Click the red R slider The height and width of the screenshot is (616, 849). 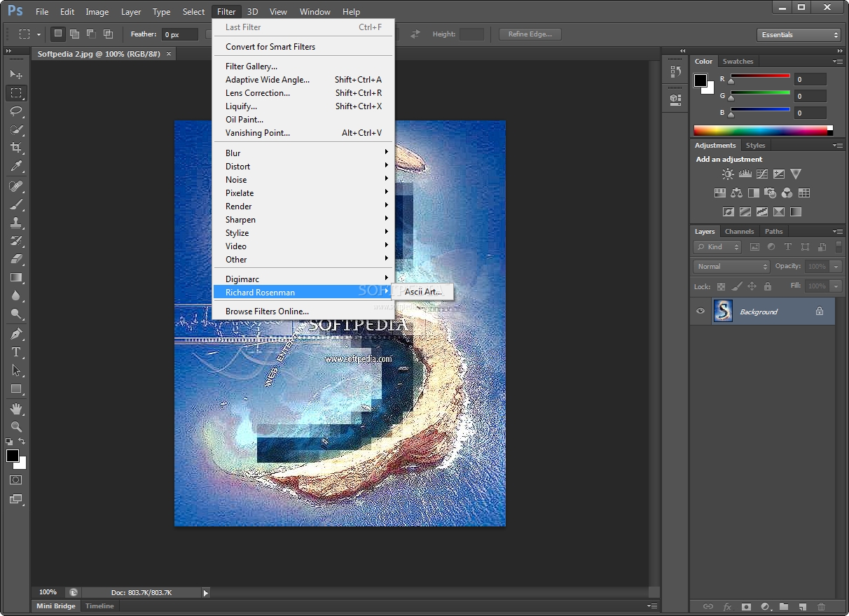click(x=760, y=78)
